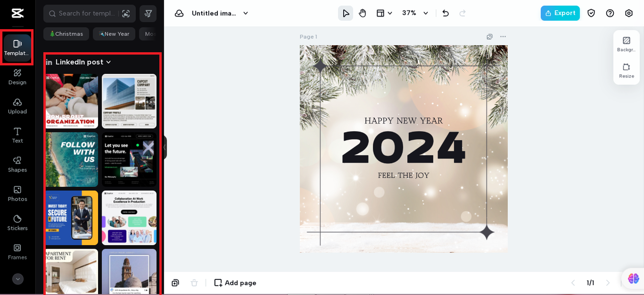Go to the previous page arrow
Screen dimensions: 644x295
[573, 283]
